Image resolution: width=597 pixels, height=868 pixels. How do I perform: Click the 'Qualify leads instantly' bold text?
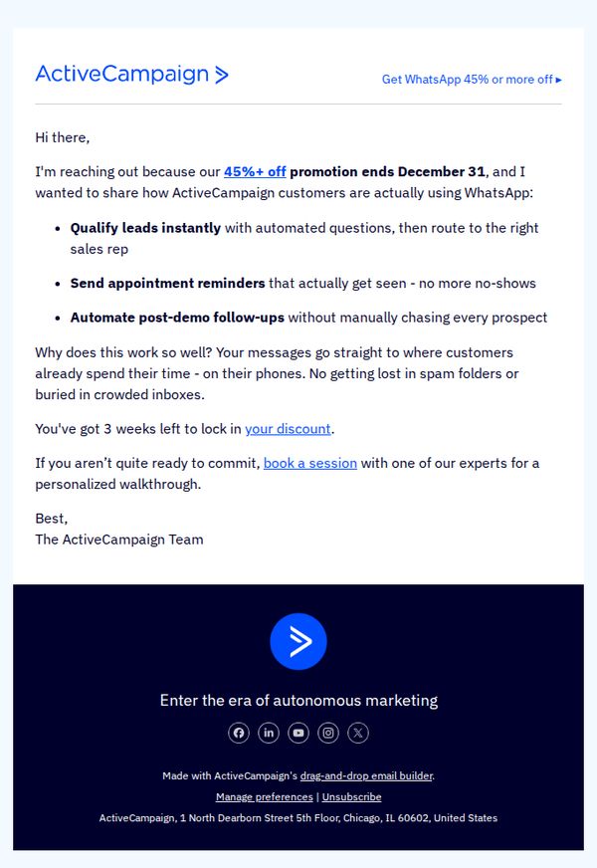click(x=145, y=228)
